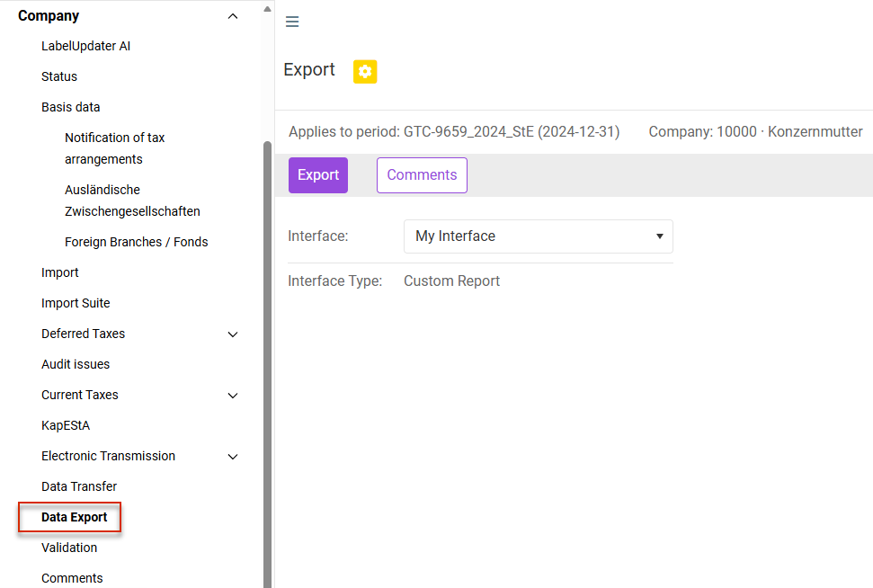Open KapEStA in the sidebar
This screenshot has width=873, height=588.
pos(66,426)
